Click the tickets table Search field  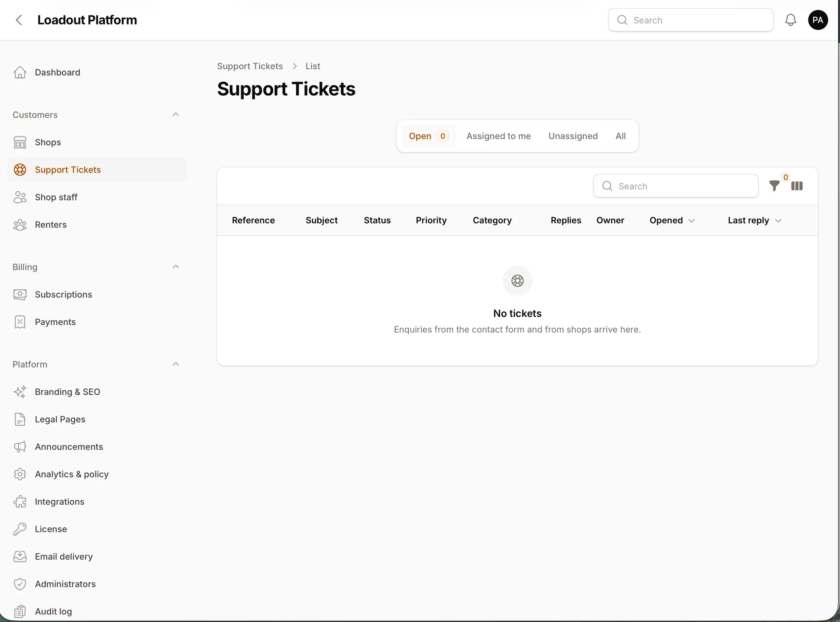pyautogui.click(x=676, y=186)
